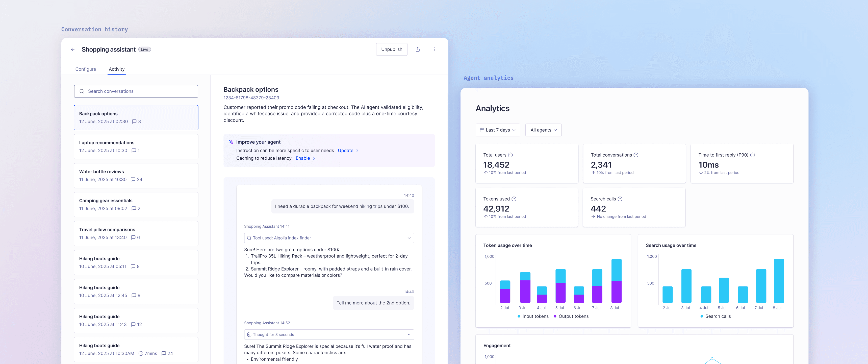Open the Laptop recommendations conversation
The image size is (868, 364).
tap(136, 147)
